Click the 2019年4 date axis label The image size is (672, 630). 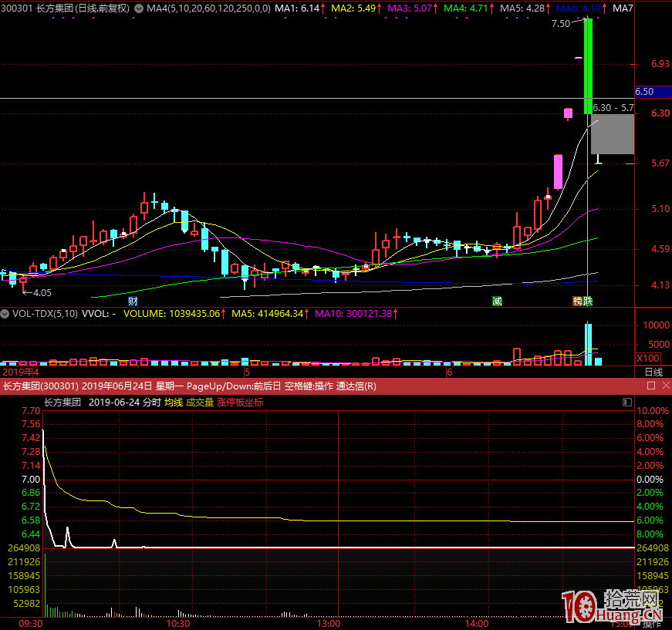click(21, 372)
